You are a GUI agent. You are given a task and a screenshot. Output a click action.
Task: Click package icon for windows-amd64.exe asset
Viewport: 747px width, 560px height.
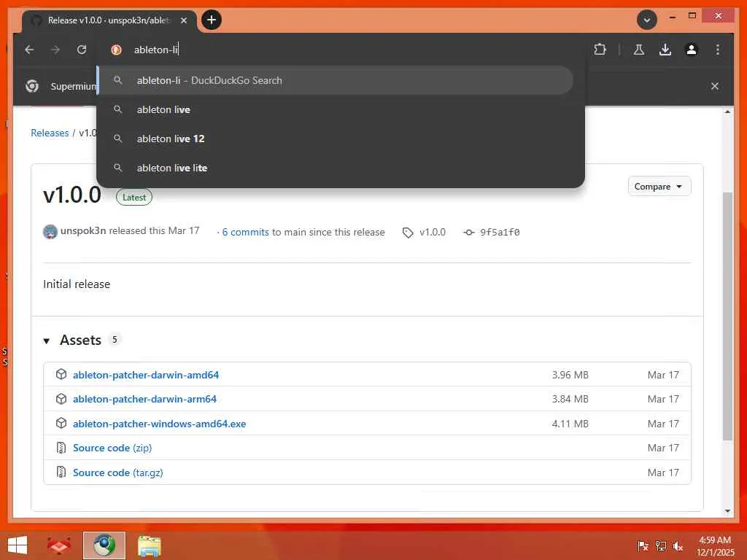point(61,423)
